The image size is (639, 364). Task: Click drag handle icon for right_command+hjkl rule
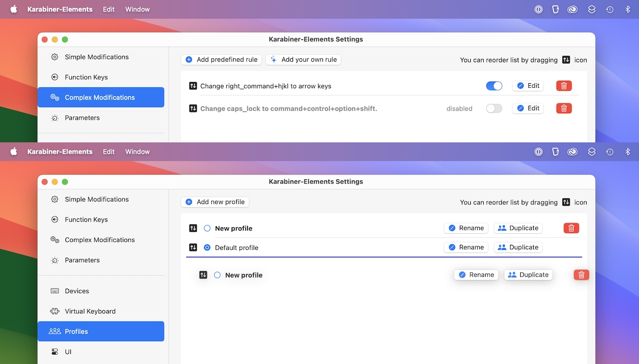tap(193, 86)
